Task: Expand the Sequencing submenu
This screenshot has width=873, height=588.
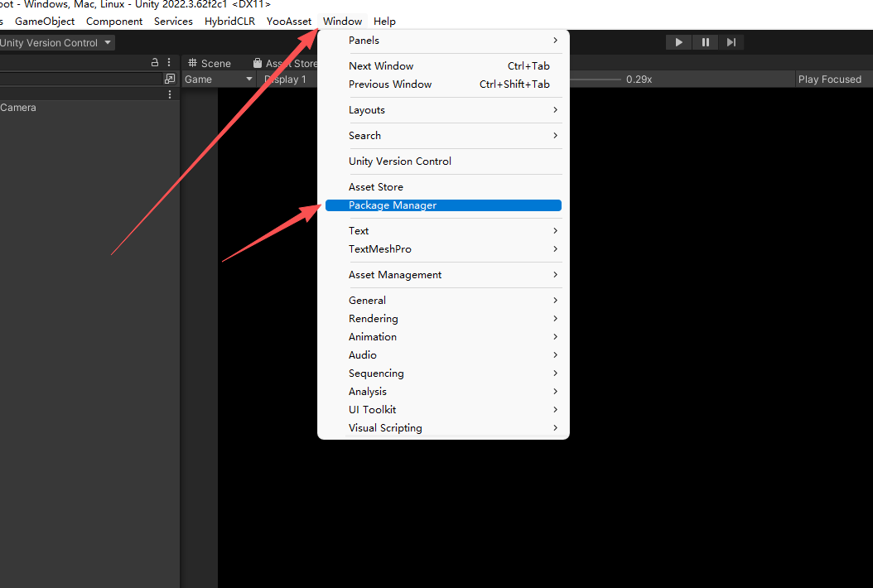Action: coord(443,373)
